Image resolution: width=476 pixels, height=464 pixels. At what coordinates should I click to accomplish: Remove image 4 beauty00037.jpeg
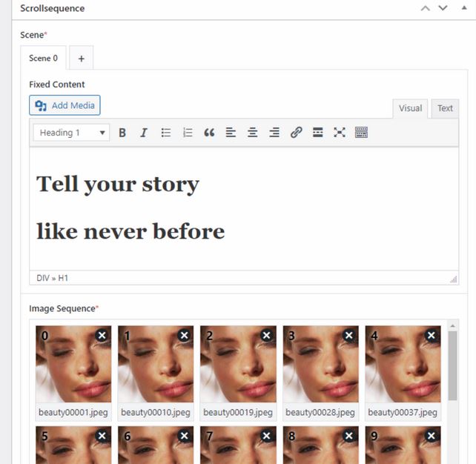click(432, 335)
